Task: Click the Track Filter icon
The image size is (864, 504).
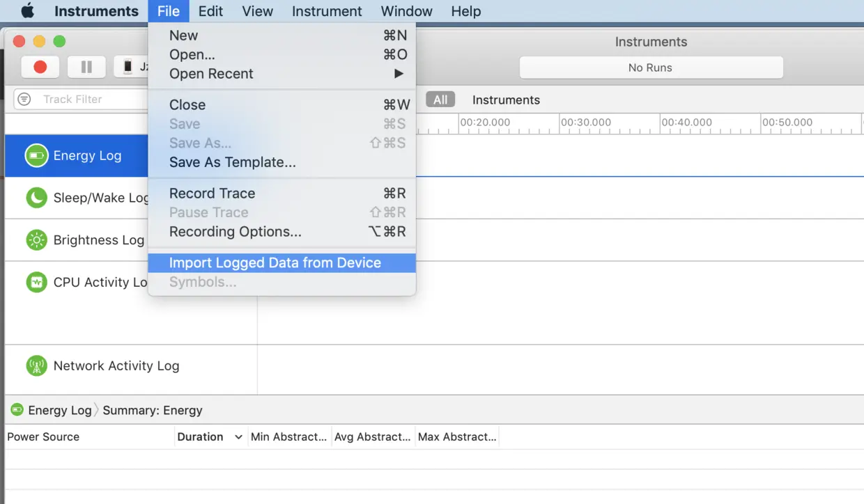Action: 24,99
